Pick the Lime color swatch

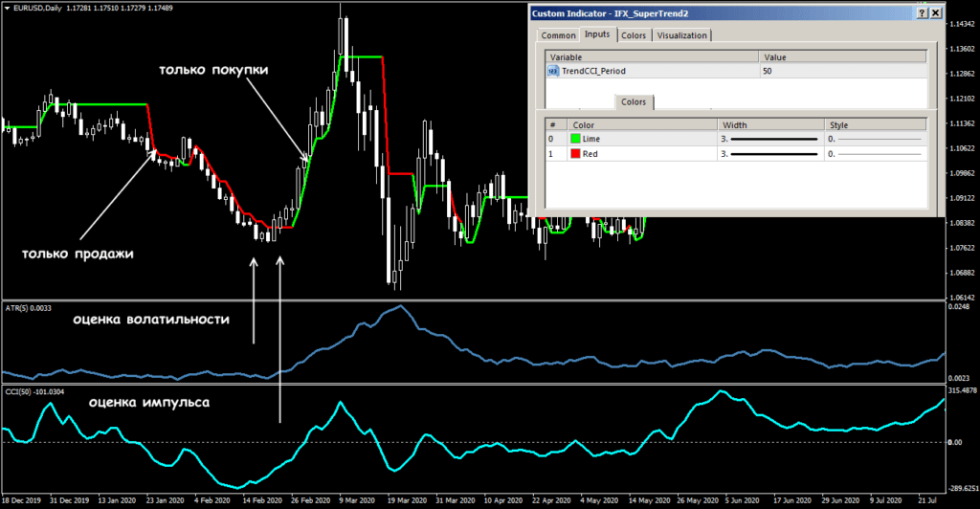(x=574, y=139)
